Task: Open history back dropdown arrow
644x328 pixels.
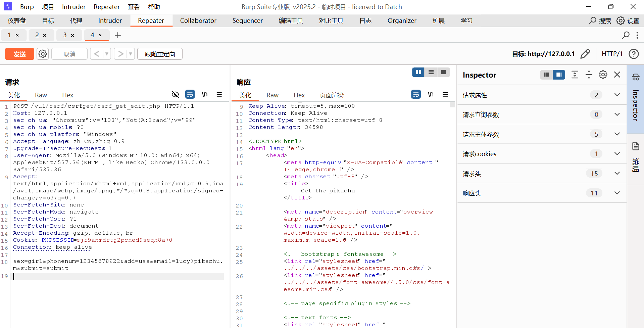Action: pos(107,54)
